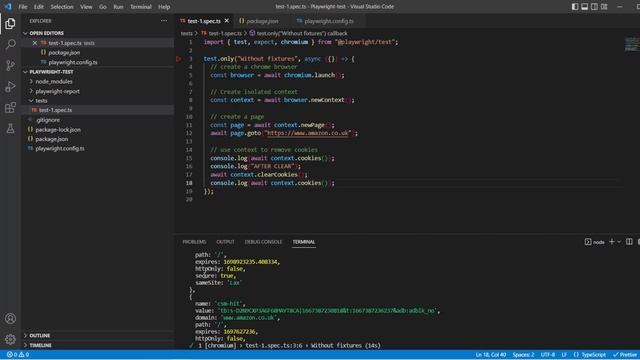
Task: Show the Problems panel tab
Action: [x=194, y=242]
